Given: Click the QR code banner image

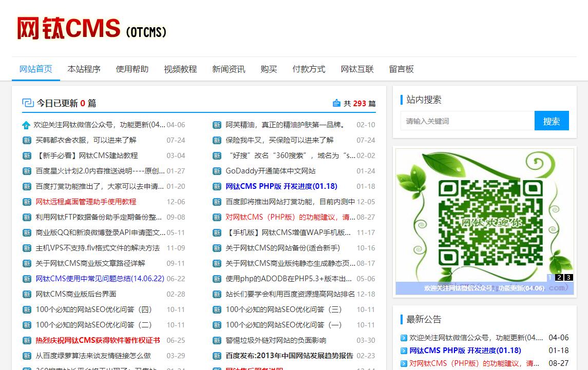Looking at the screenshot, I should (x=485, y=222).
